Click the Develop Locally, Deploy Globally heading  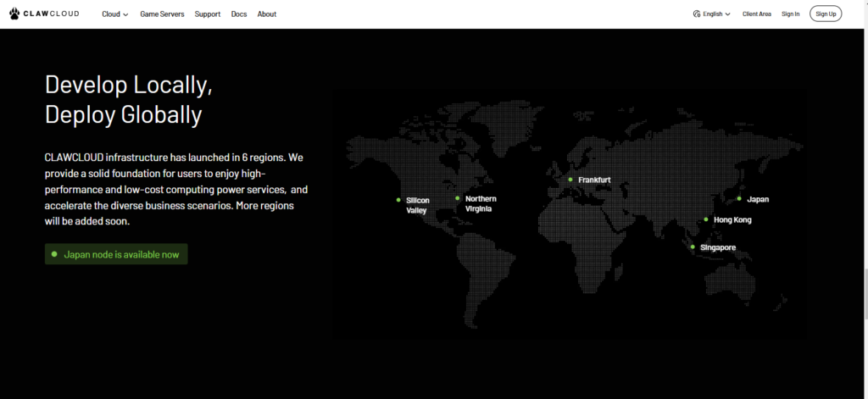[129, 100]
